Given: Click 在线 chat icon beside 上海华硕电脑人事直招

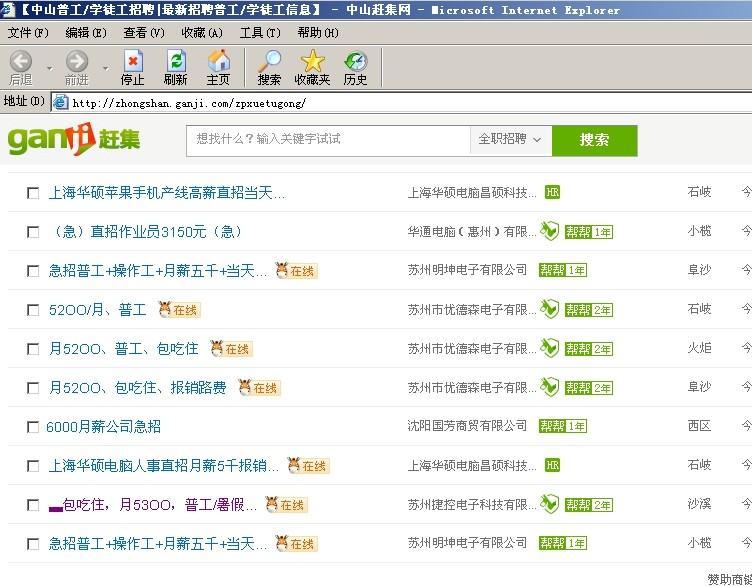Looking at the screenshot, I should coord(308,465).
